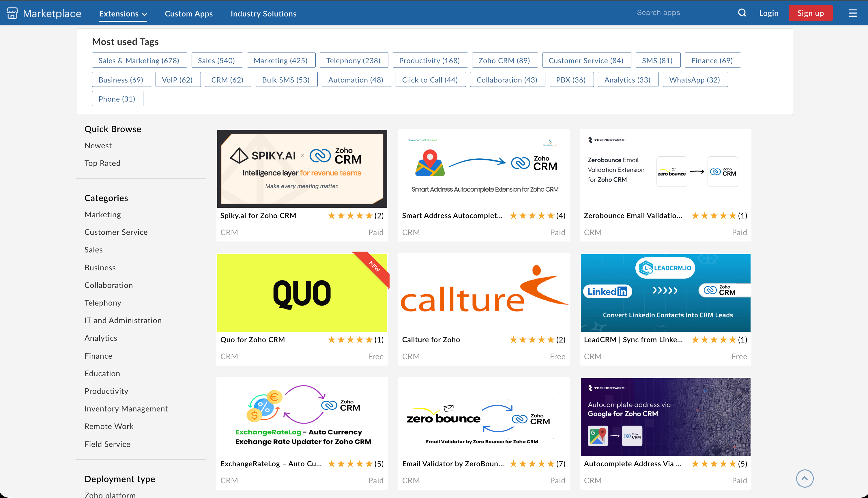This screenshot has width=868, height=498.
Task: Open the hamburger menu icon
Action: [852, 13]
